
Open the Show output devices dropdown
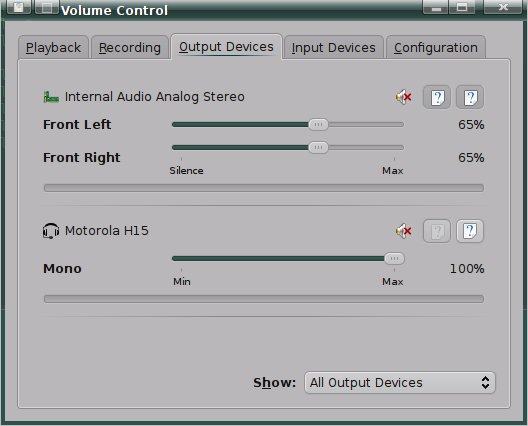click(400, 383)
